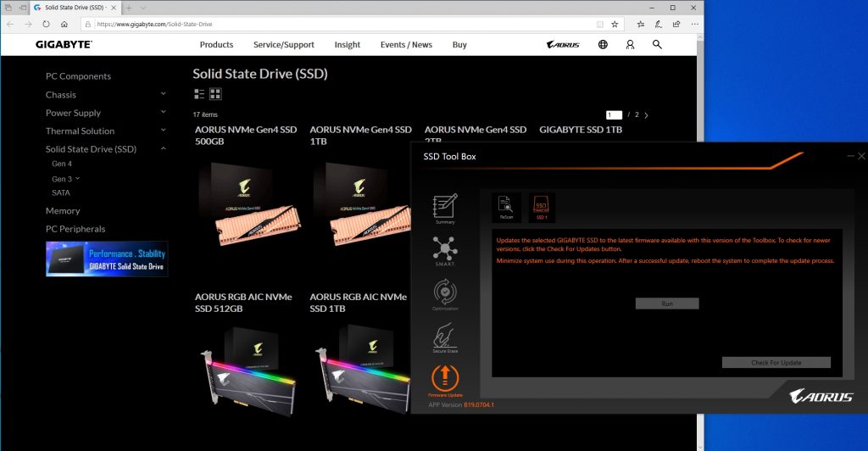Switch to grid view layout icon
Screen dimensions: 868x451
coord(215,94)
